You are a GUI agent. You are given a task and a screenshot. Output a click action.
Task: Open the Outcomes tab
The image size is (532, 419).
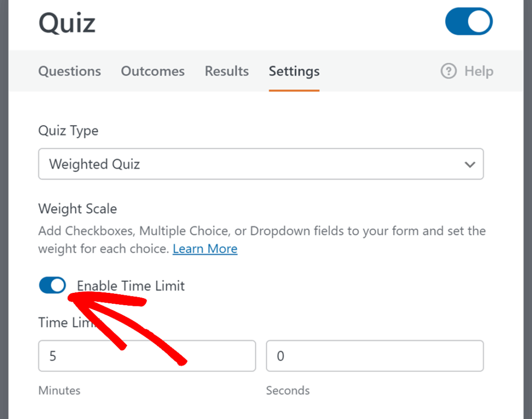(x=153, y=71)
